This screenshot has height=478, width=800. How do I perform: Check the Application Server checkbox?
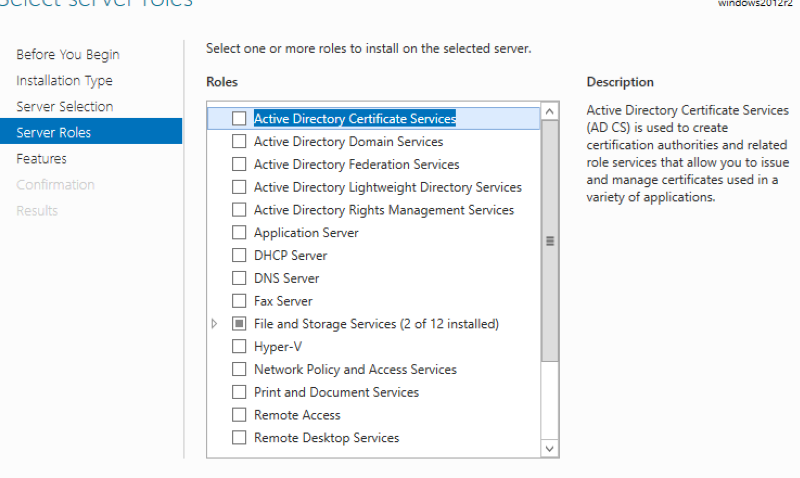239,233
